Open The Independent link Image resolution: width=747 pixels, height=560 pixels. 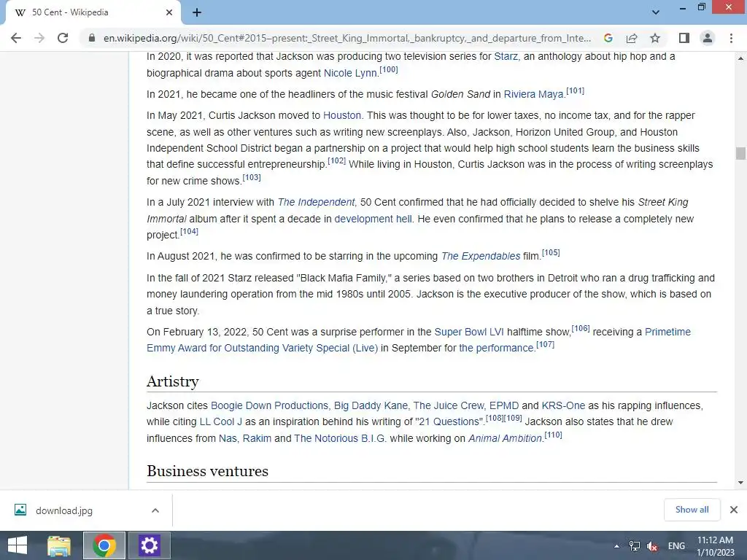[317, 202]
